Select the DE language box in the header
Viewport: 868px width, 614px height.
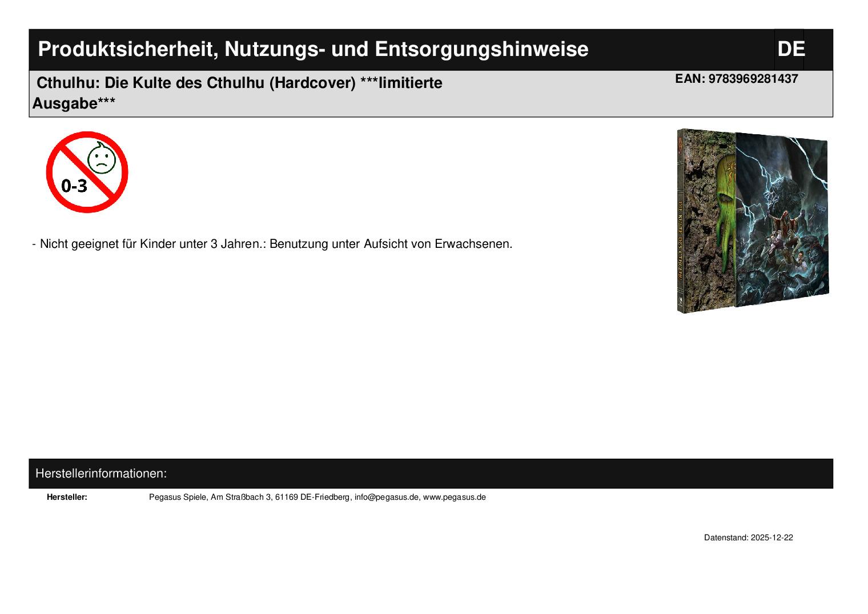pos(790,50)
